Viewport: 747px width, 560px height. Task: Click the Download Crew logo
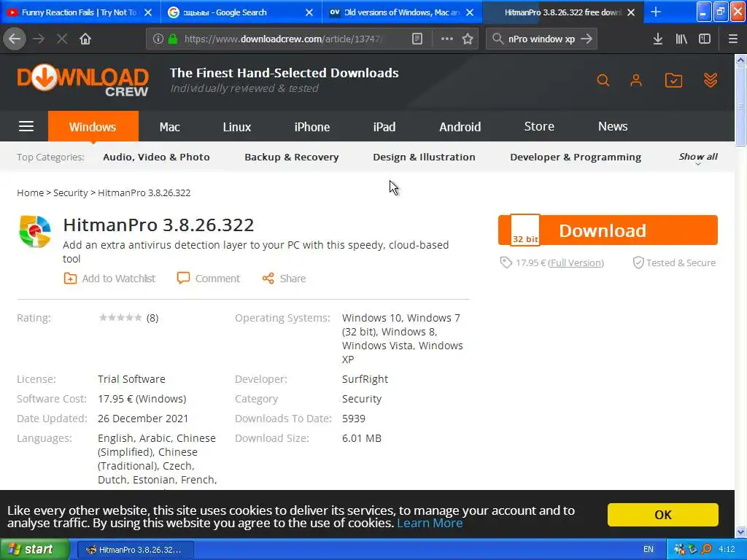83,81
